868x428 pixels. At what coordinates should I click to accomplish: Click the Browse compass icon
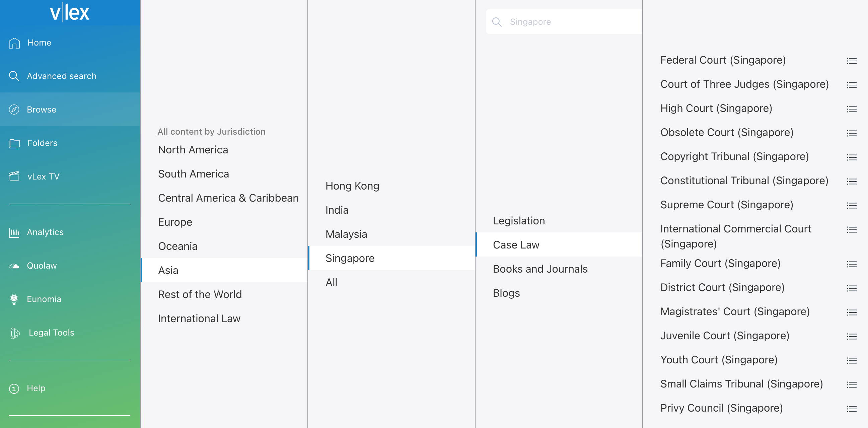[14, 110]
